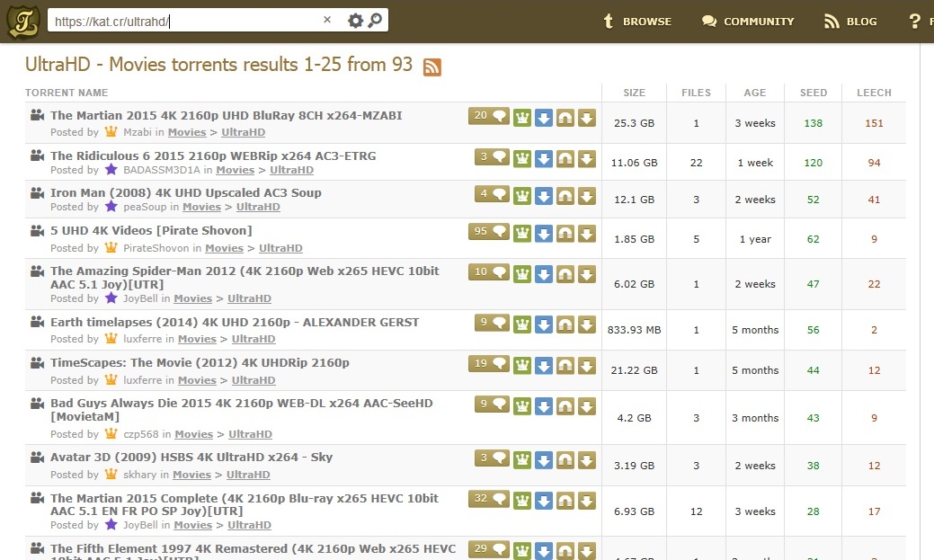Sort results by SEED column header

pos(813,93)
